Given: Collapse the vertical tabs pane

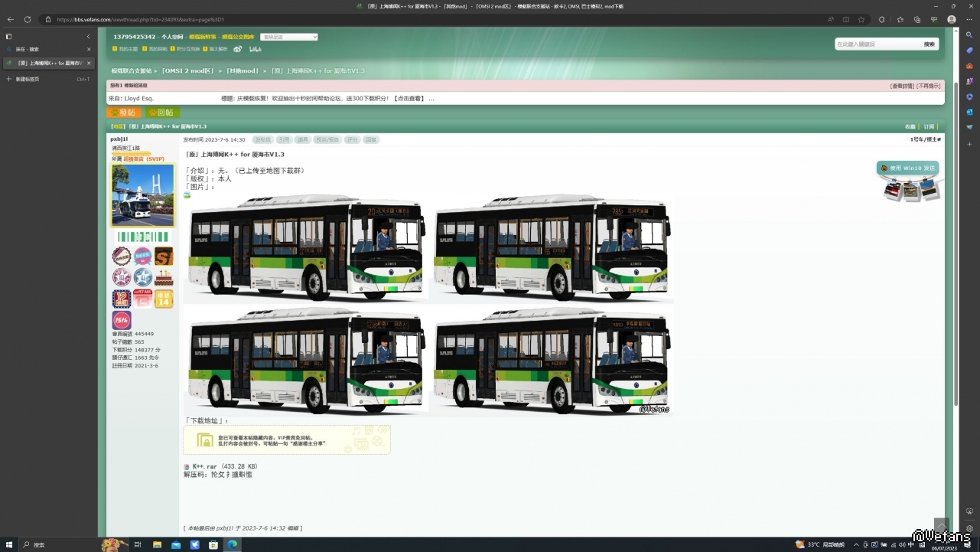Looking at the screenshot, I should pos(88,36).
